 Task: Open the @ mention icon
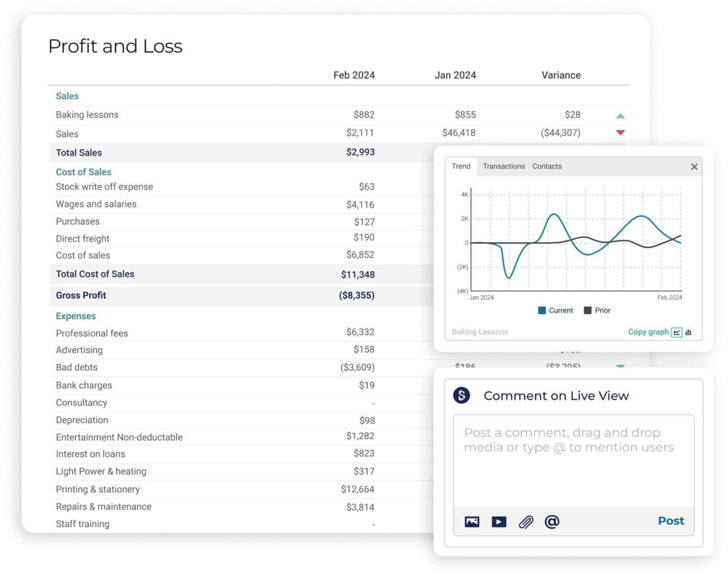pyautogui.click(x=552, y=522)
